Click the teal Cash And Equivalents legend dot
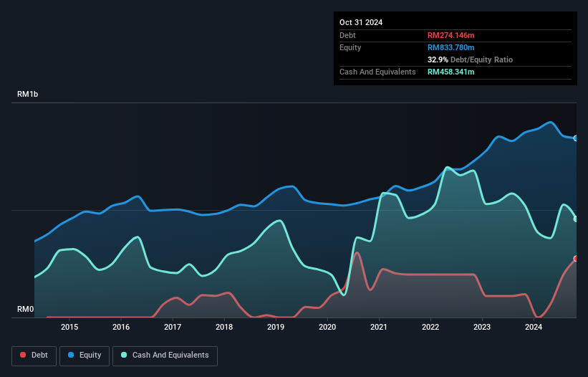The image size is (588, 377). pyautogui.click(x=124, y=355)
